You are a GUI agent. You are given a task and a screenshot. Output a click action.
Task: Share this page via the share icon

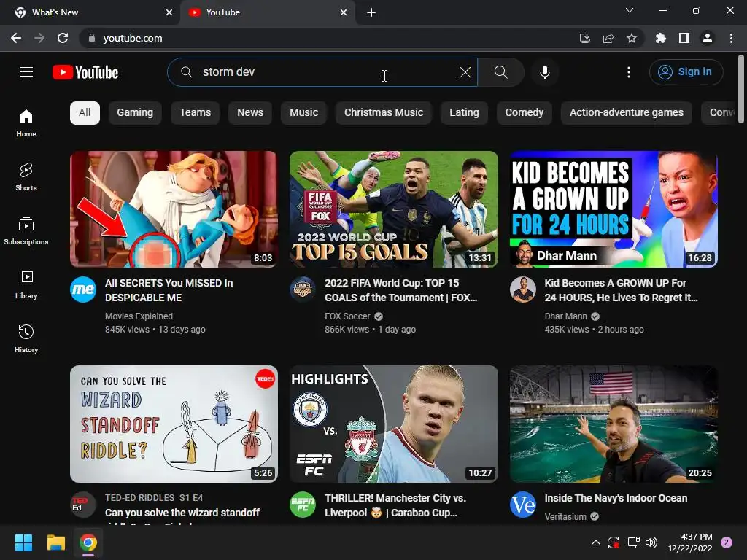(608, 38)
